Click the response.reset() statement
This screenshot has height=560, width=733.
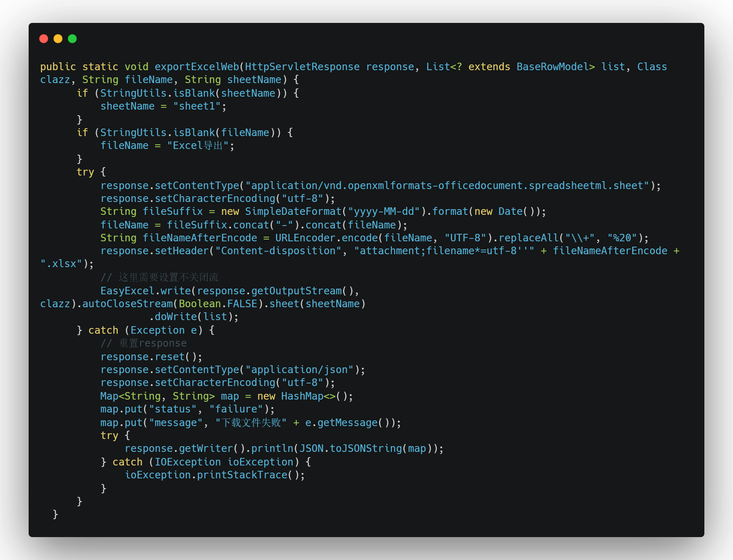pyautogui.click(x=151, y=357)
